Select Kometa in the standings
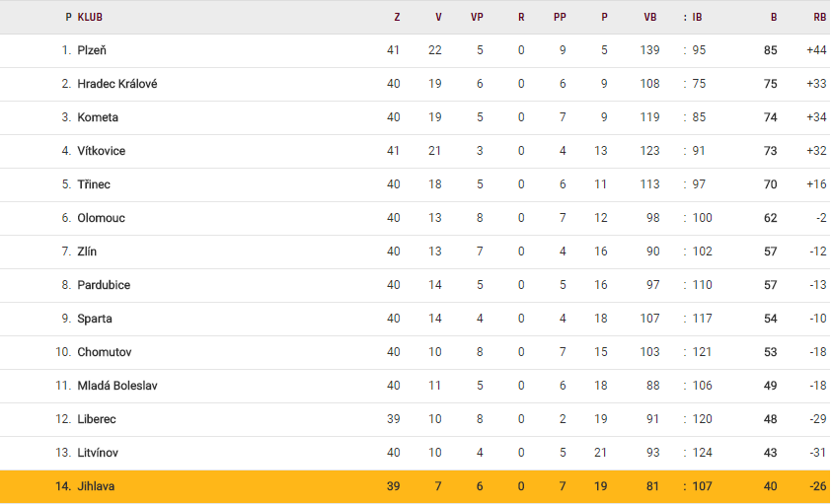The height and width of the screenshot is (504, 832). [98, 117]
